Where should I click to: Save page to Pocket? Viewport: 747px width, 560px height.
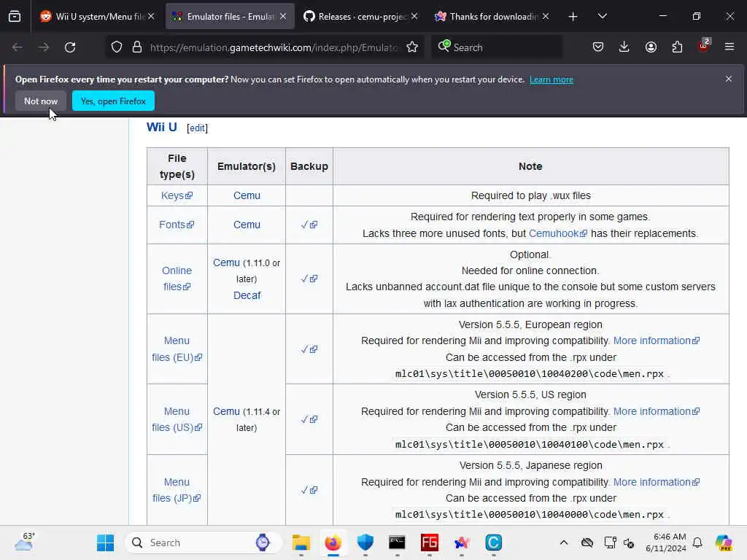point(598,47)
